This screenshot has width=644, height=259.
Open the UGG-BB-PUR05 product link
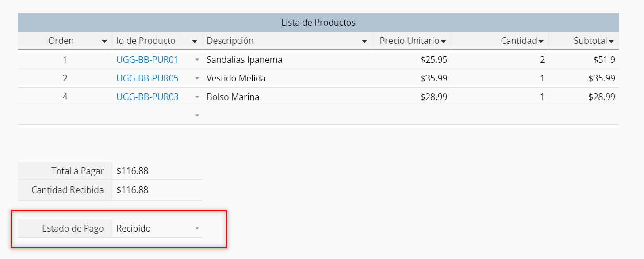pos(147,78)
